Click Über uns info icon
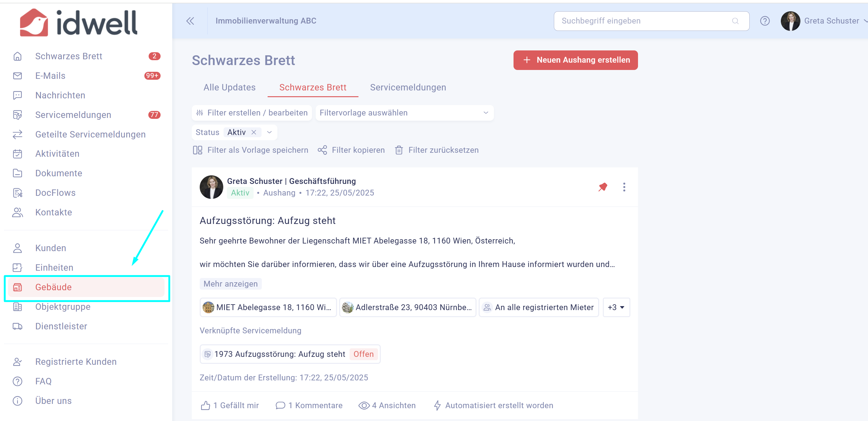The image size is (868, 421). coord(17,401)
